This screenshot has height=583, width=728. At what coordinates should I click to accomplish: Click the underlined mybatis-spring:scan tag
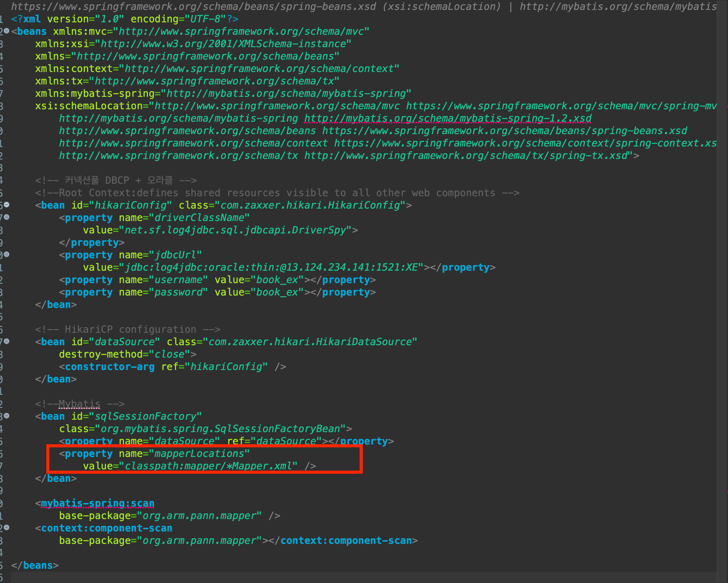(x=97, y=503)
